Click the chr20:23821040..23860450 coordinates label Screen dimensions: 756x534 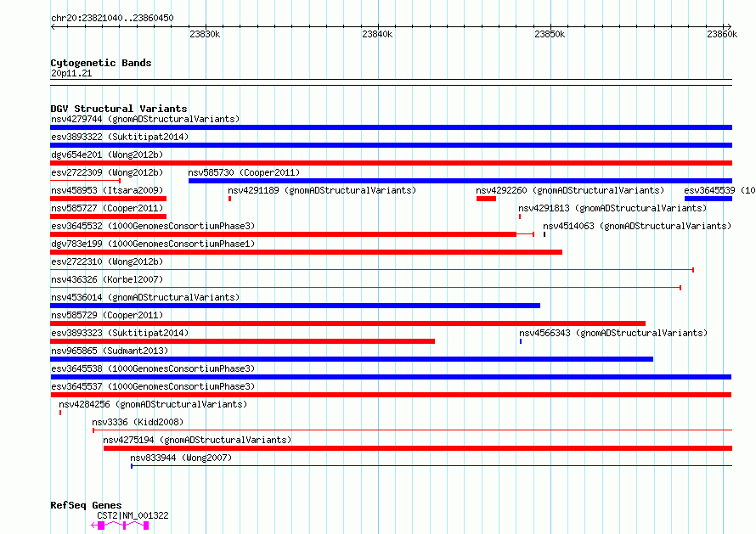[x=112, y=19]
